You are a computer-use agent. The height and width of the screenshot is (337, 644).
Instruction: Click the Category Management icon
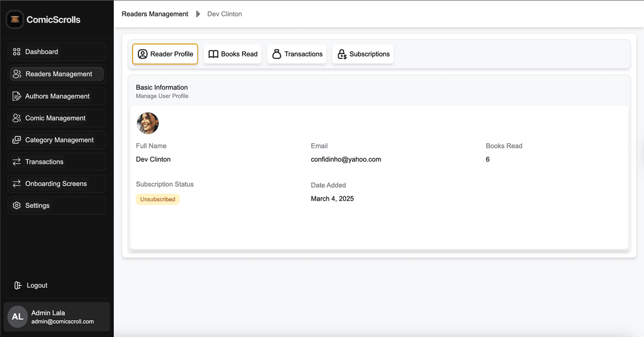(16, 140)
